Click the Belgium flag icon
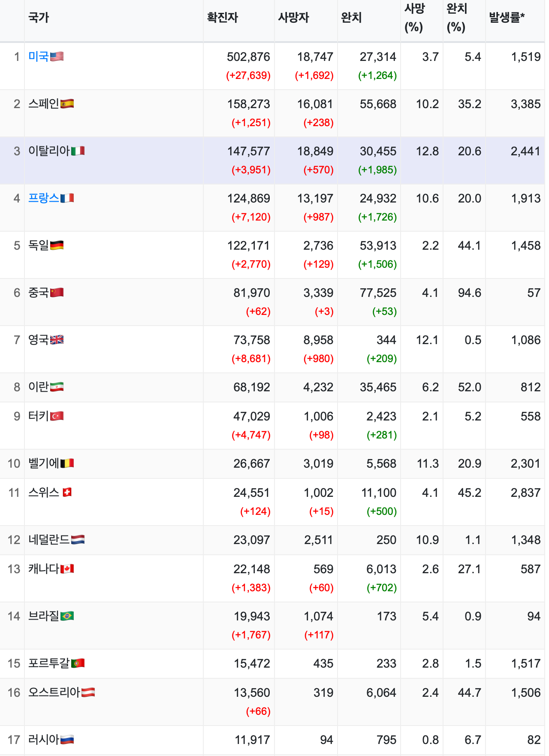The width and height of the screenshot is (549, 756). (67, 463)
